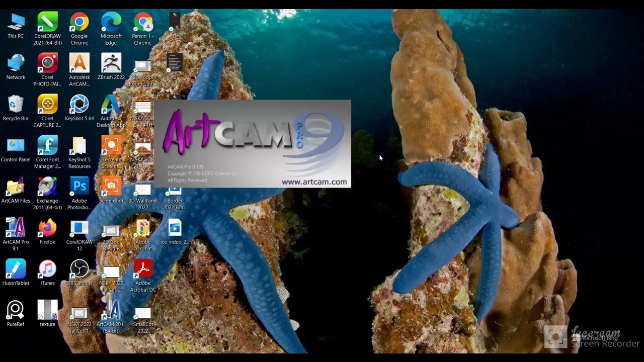Open KeyShot 5 64 shortcut

coord(79,108)
